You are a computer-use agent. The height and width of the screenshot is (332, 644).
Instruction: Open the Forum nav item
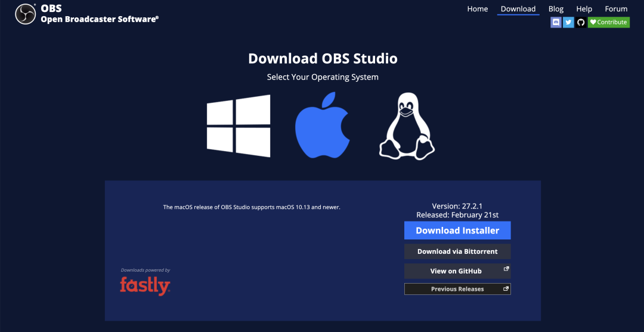[x=616, y=8]
